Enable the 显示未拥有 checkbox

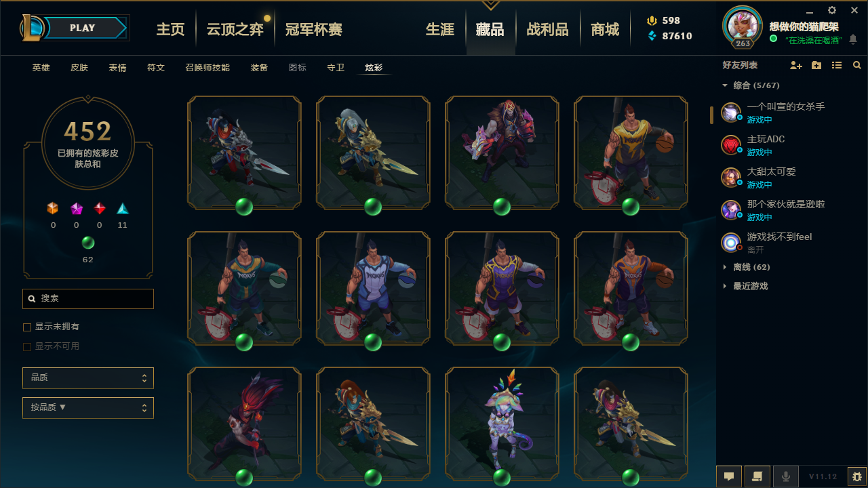tap(27, 327)
